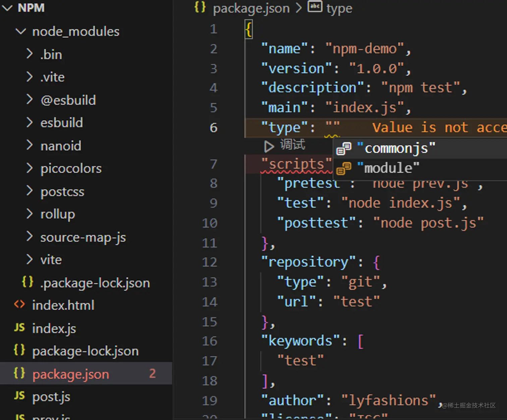507x420 pixels.
Task: Click package.json in the breadcrumb
Action: click(x=251, y=9)
